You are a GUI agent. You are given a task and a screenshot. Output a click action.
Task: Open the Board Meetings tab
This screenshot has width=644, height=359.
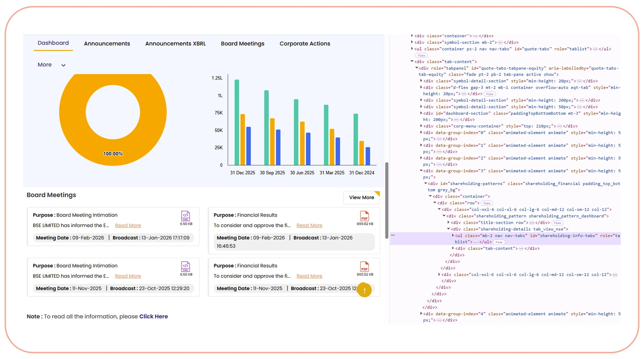click(242, 44)
